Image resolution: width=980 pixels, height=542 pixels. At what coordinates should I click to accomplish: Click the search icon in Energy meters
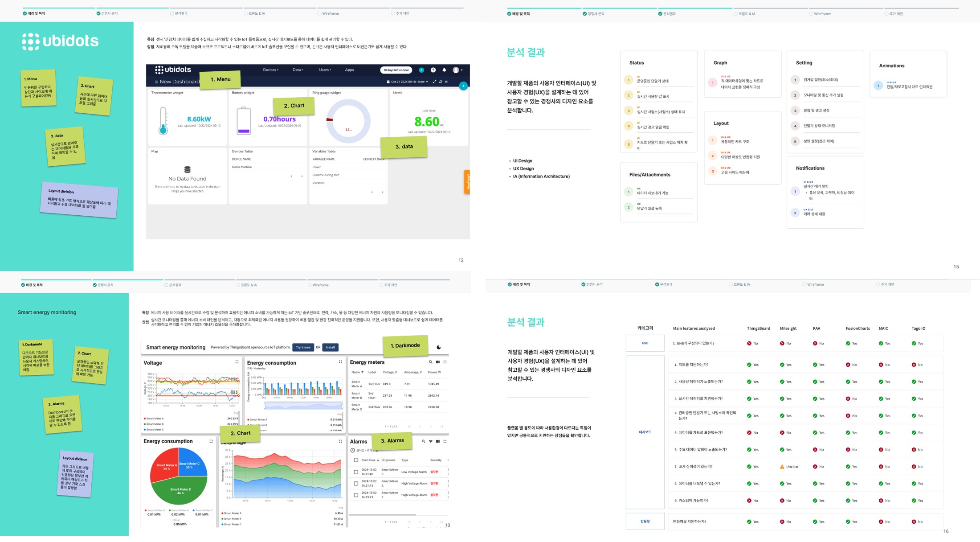430,362
